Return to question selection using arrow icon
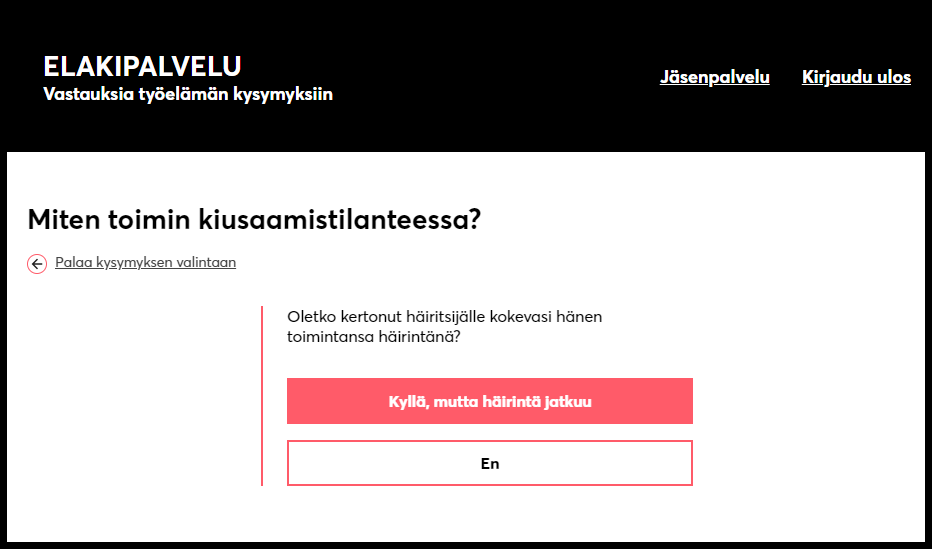932x549 pixels. point(37,264)
